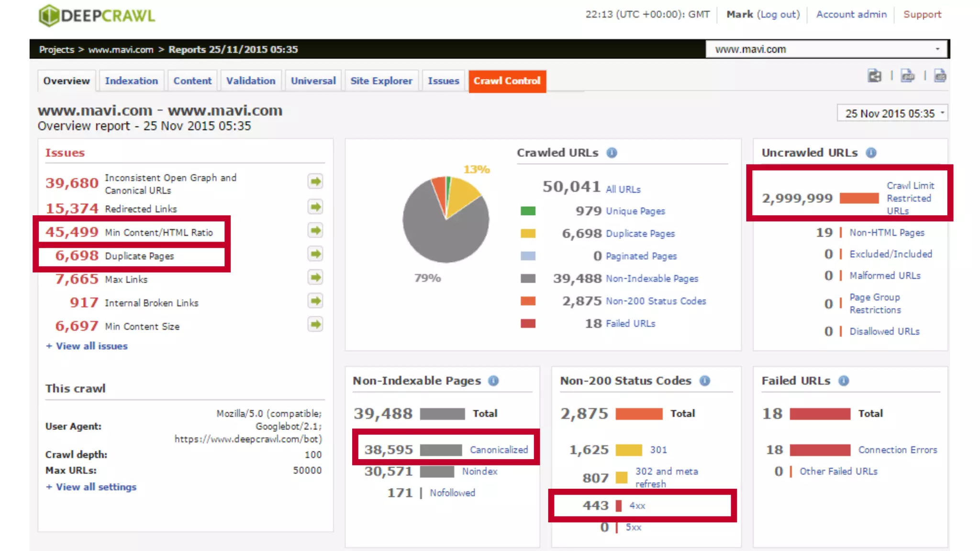The image size is (980, 551).
Task: Open the www.mavi.com project dropdown
Action: point(827,49)
